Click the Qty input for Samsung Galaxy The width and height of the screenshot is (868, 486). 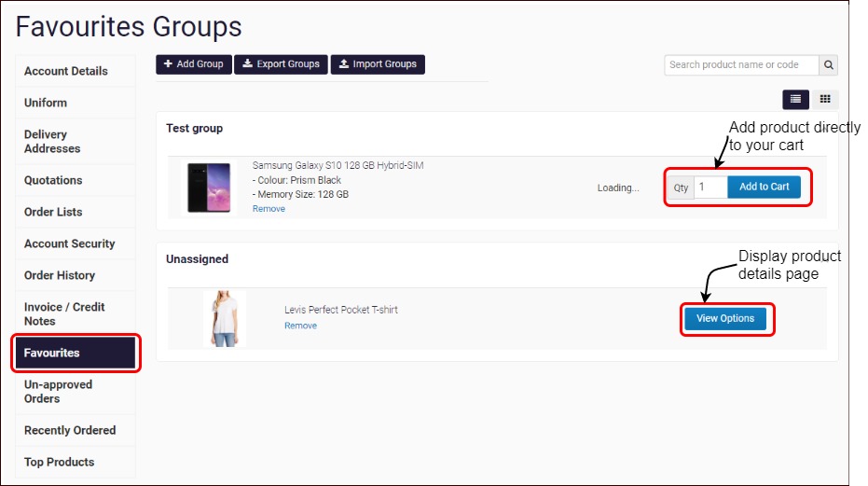pos(710,187)
